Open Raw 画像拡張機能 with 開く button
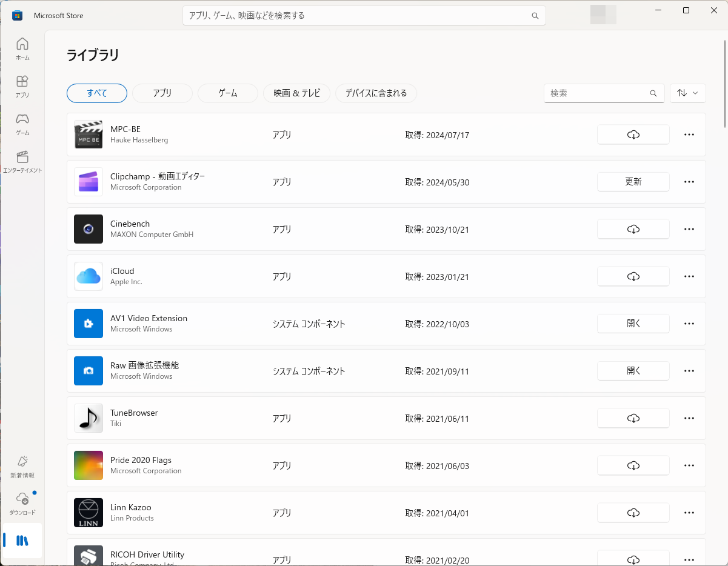The image size is (728, 566). (633, 371)
